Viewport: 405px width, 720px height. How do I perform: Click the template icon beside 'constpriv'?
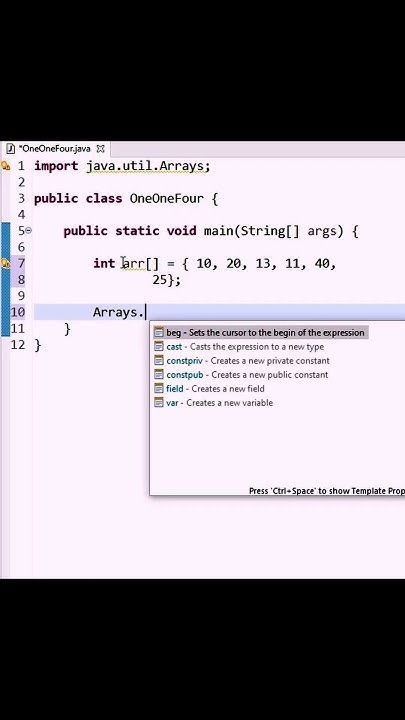159,361
